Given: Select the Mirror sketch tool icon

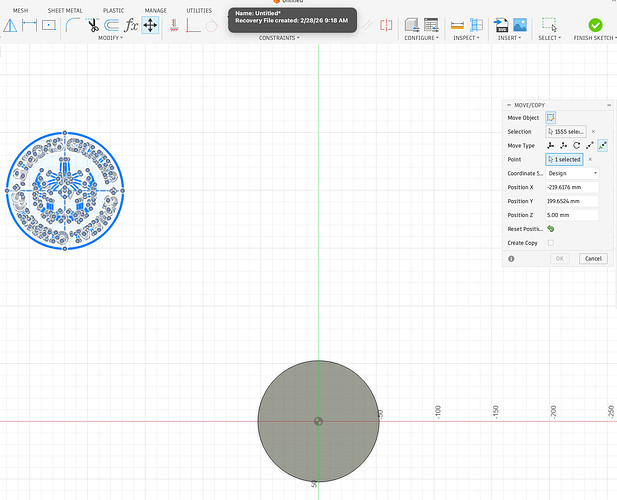Looking at the screenshot, I should (x=10, y=26).
